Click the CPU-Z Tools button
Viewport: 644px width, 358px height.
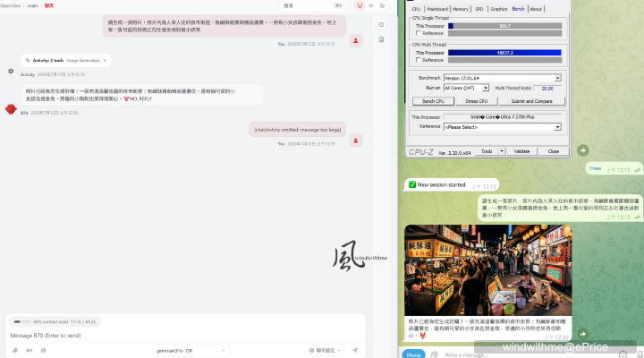click(487, 151)
